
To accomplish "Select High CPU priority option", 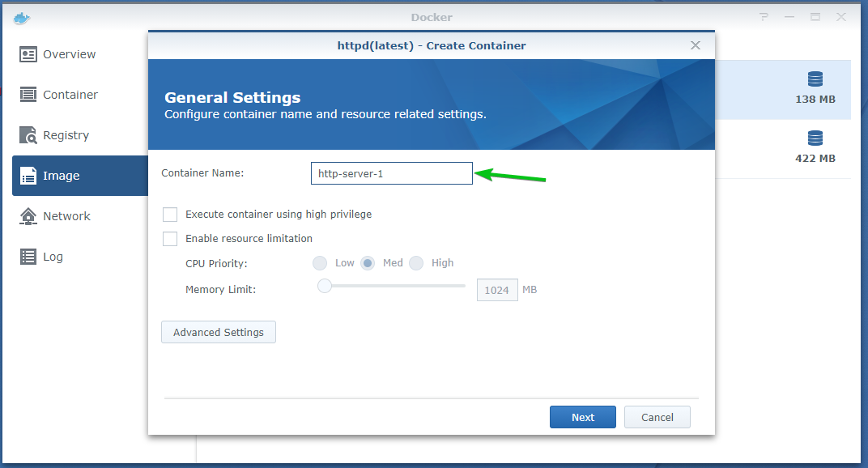I will point(416,263).
